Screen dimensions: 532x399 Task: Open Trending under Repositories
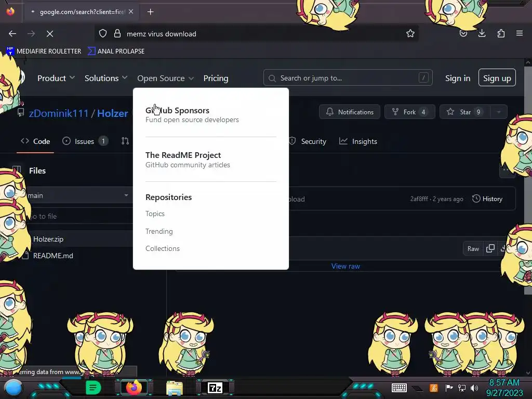(x=159, y=231)
